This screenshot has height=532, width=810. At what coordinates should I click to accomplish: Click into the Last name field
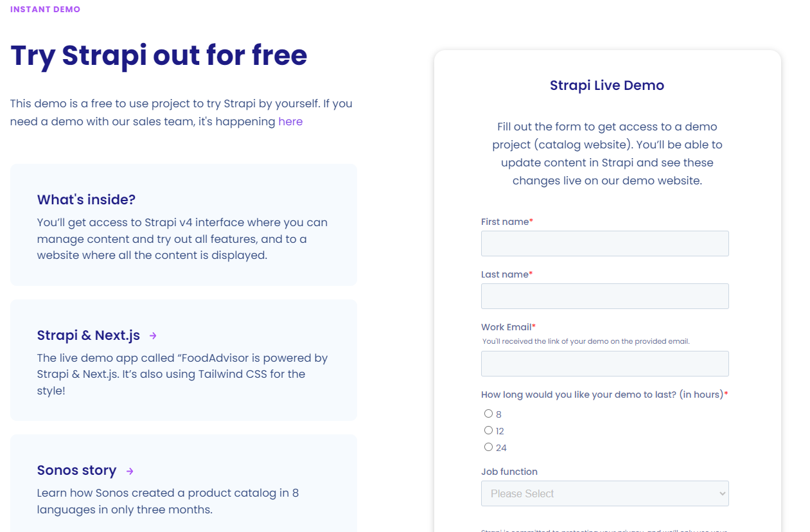pyautogui.click(x=604, y=296)
